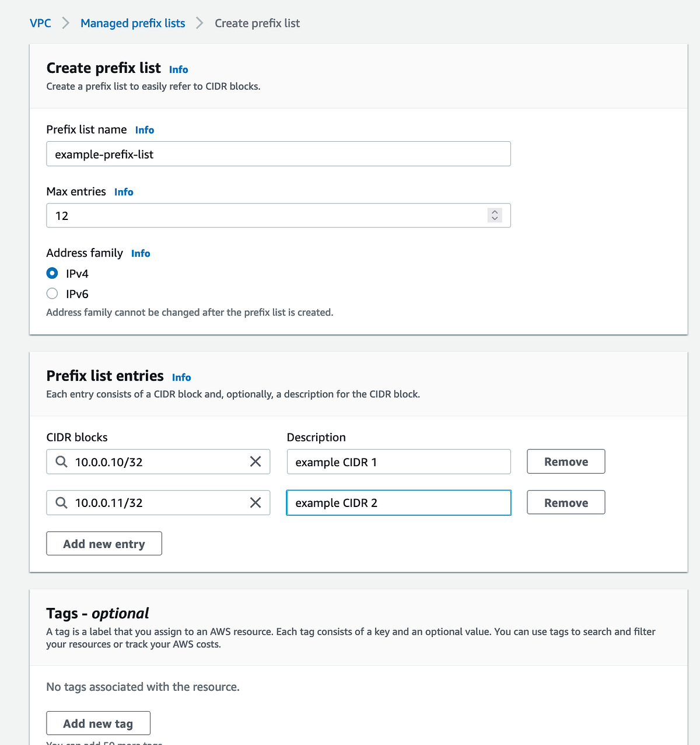Screen dimensions: 700x745
Task: Select the IPv4 address family option
Action: tap(52, 273)
